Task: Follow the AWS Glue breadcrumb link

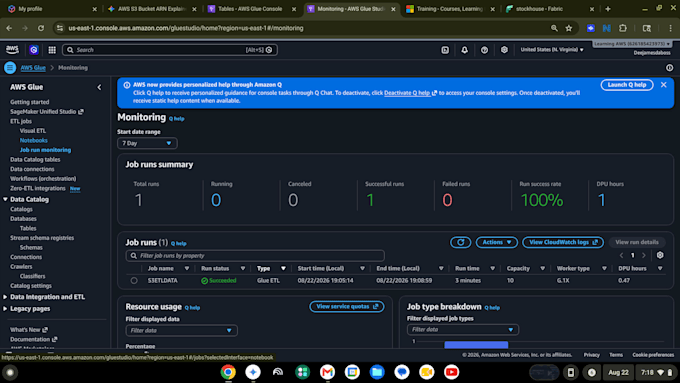Action: click(33, 68)
